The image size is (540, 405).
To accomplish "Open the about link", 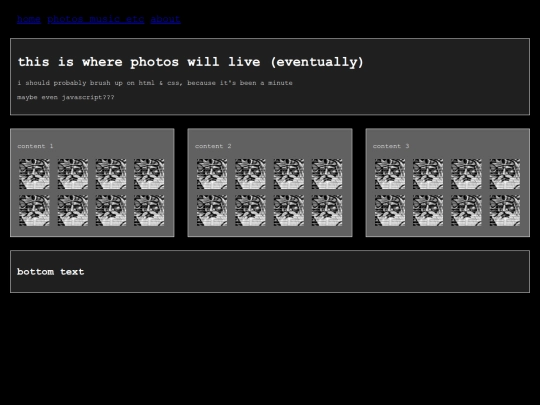I will pos(166,19).
